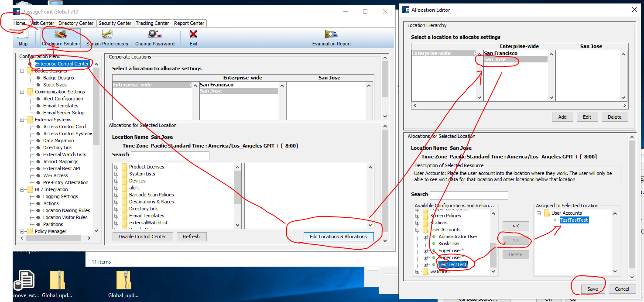644x302 pixels.
Task: Open Alert Configuration in the tree
Action: (x=63, y=99)
